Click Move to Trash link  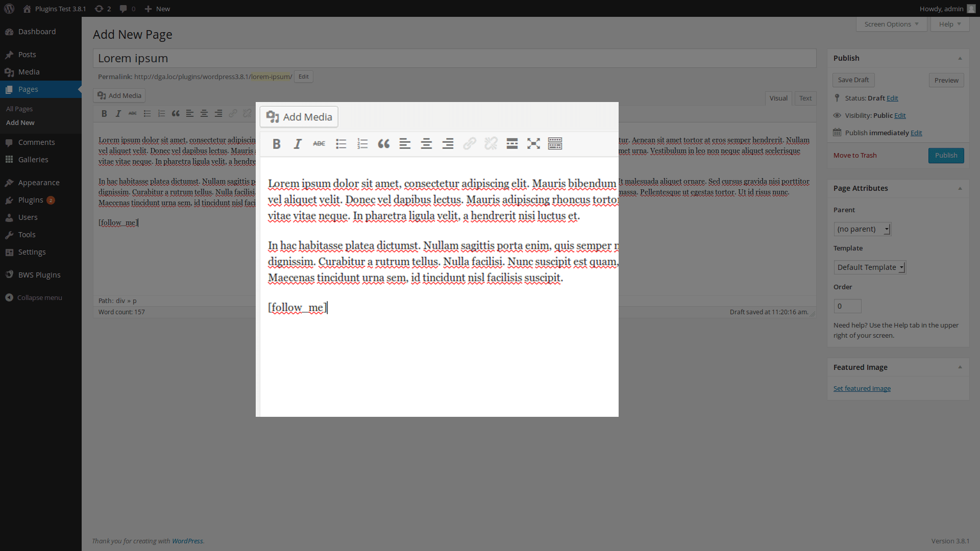(x=855, y=156)
